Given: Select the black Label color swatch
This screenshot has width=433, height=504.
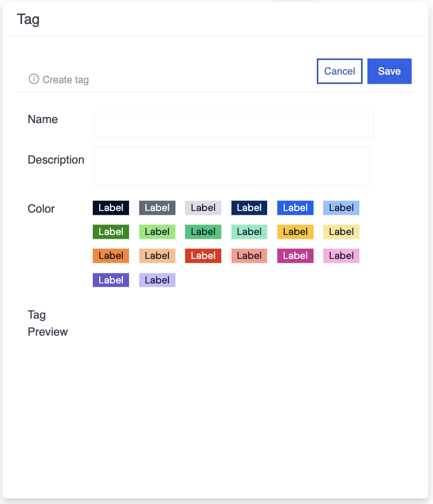Looking at the screenshot, I should (111, 208).
